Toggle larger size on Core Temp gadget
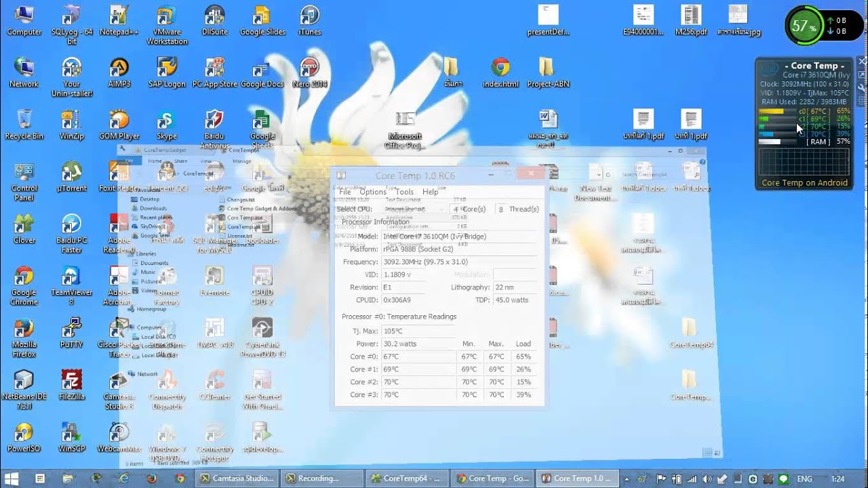This screenshot has width=868, height=488. click(863, 75)
